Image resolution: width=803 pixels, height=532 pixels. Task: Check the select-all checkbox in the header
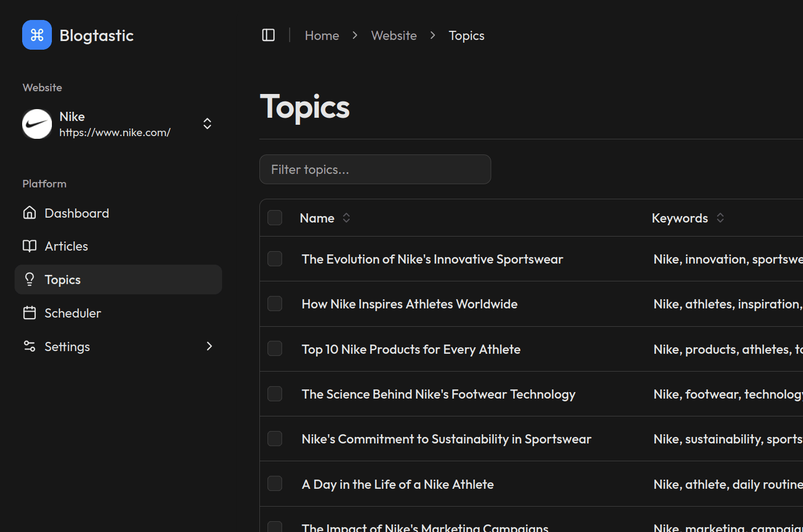click(275, 218)
